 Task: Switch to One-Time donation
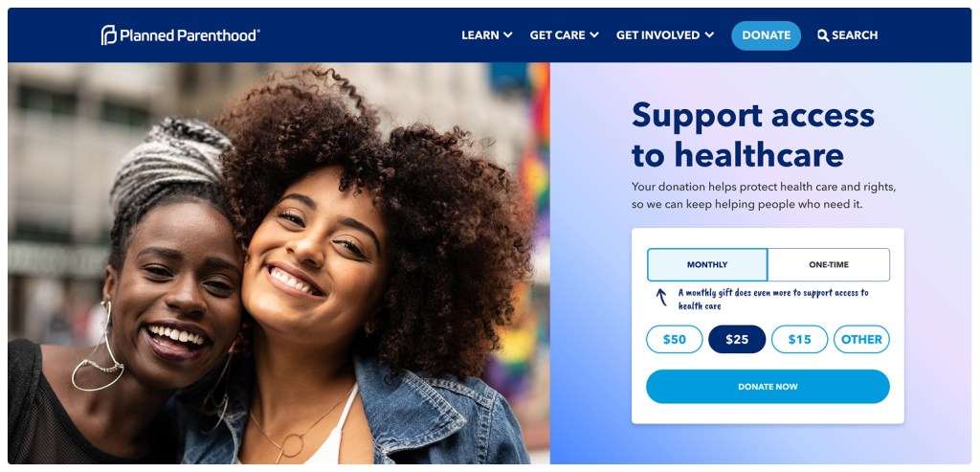(x=829, y=264)
